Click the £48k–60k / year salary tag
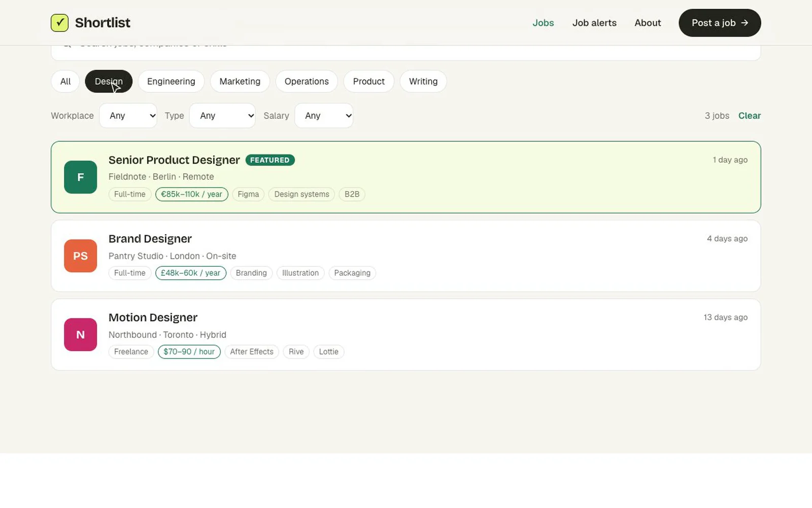 click(x=191, y=273)
